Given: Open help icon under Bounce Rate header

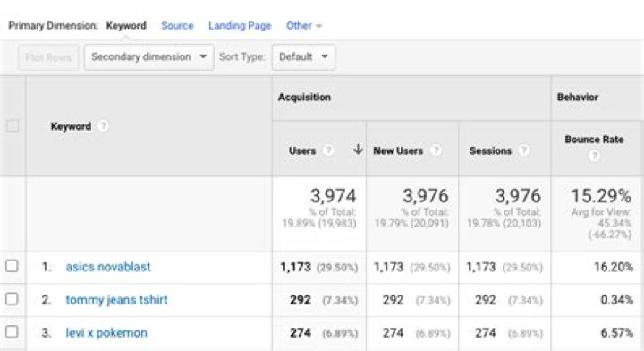Looking at the screenshot, I should tap(594, 156).
